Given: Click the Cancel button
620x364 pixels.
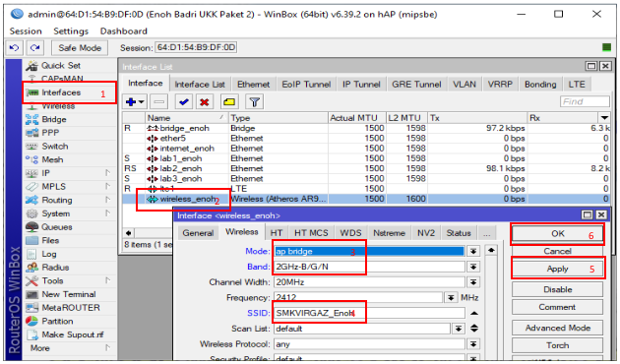Looking at the screenshot, I should point(558,251).
